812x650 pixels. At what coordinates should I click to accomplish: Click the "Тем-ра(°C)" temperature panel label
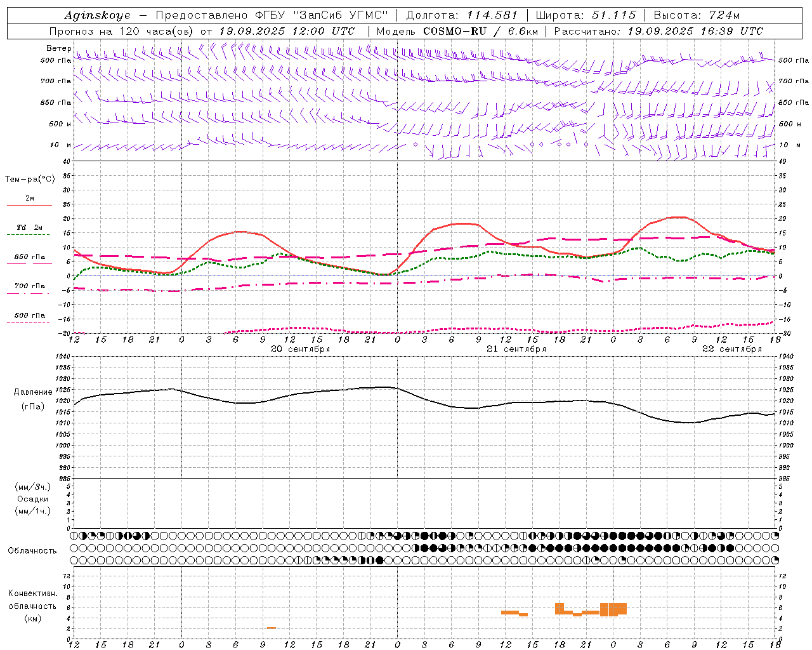30,180
